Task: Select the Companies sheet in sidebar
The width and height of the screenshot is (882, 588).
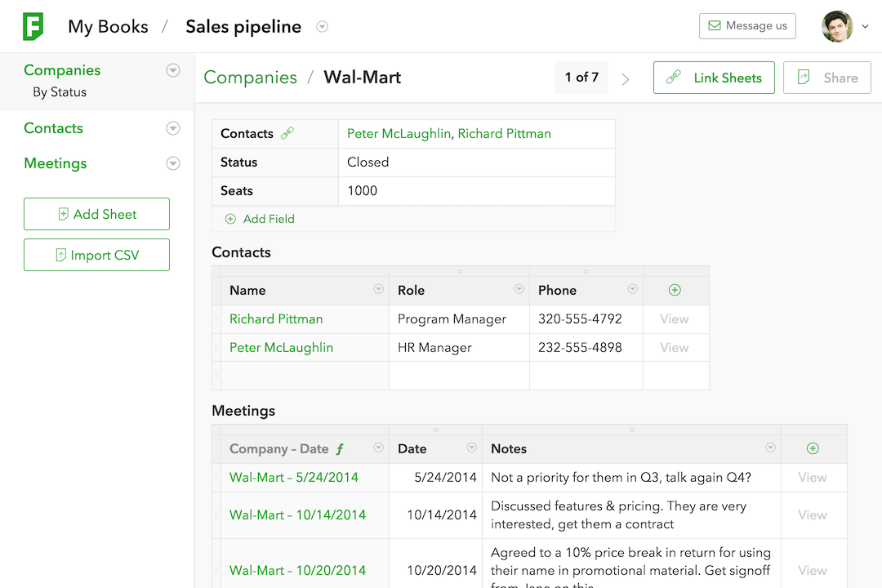Action: click(x=62, y=70)
